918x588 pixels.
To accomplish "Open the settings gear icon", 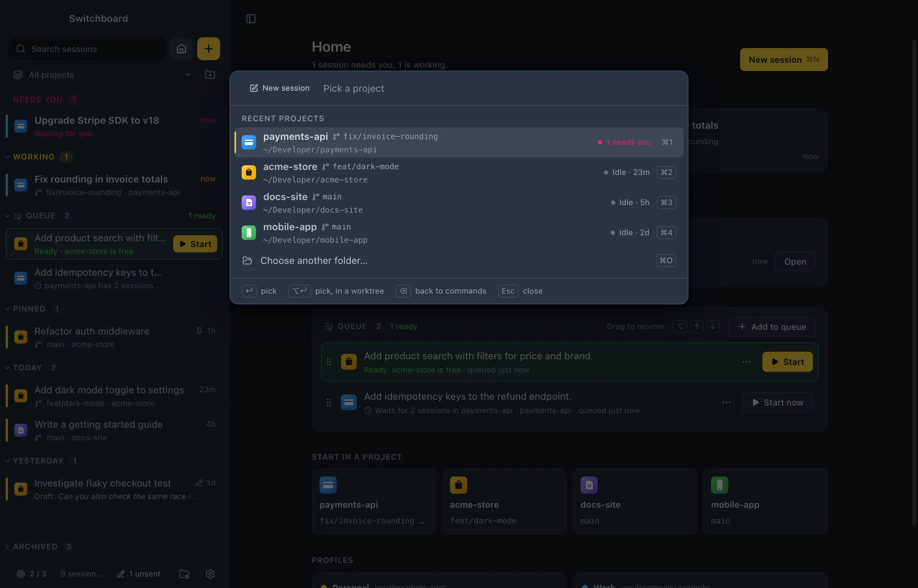I will [210, 574].
